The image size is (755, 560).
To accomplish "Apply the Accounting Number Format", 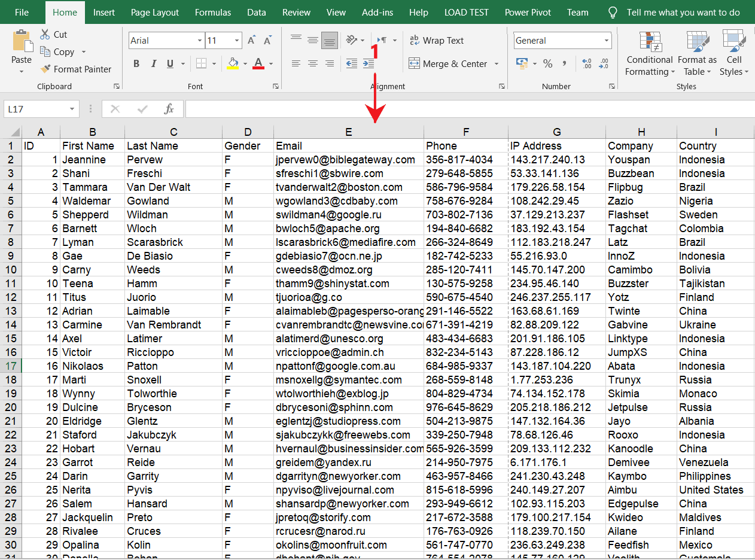I will (521, 63).
